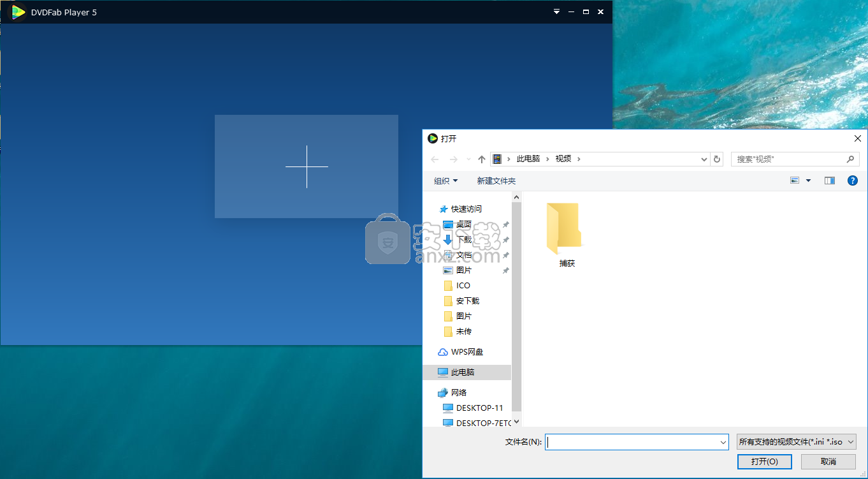The image size is (868, 479).
Task: Select 桌面 in the sidebar
Action: (464, 225)
